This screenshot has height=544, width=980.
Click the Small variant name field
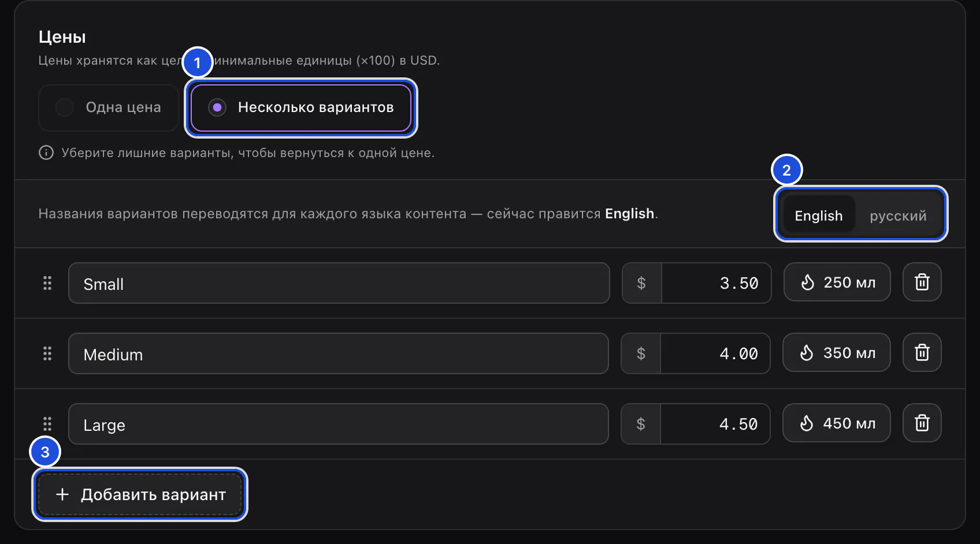(339, 283)
